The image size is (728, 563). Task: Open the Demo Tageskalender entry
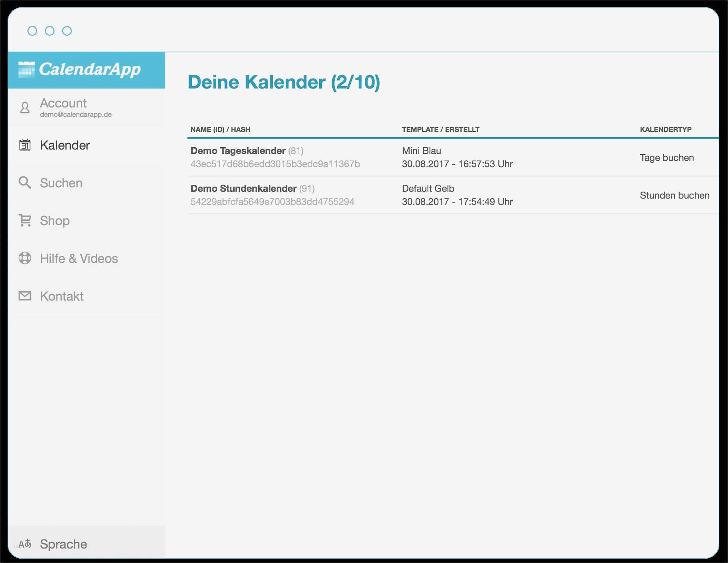click(238, 151)
